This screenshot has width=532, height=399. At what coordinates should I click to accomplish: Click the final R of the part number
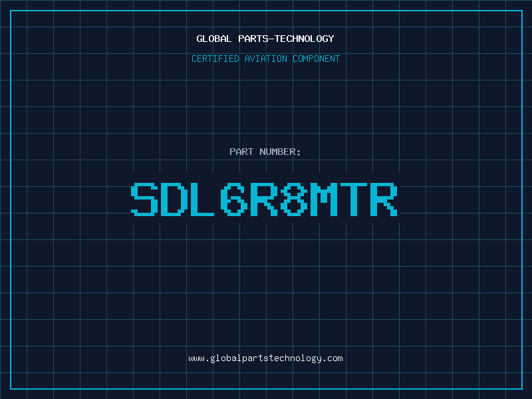(384, 199)
